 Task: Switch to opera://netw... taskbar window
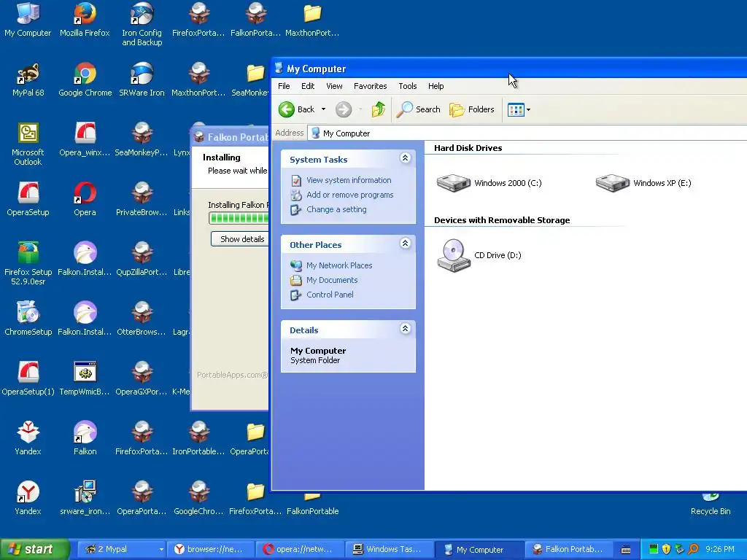[x=300, y=550]
